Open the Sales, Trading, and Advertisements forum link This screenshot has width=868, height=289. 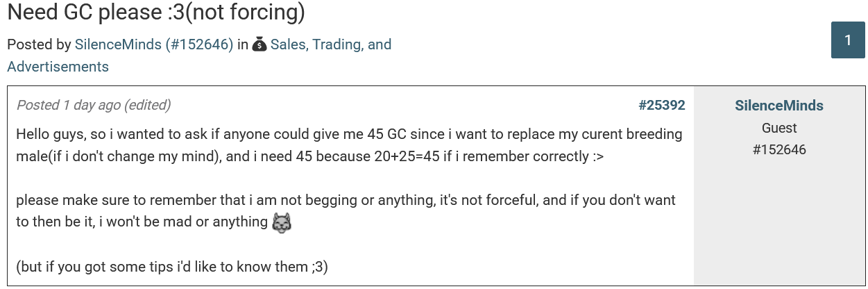(330, 44)
